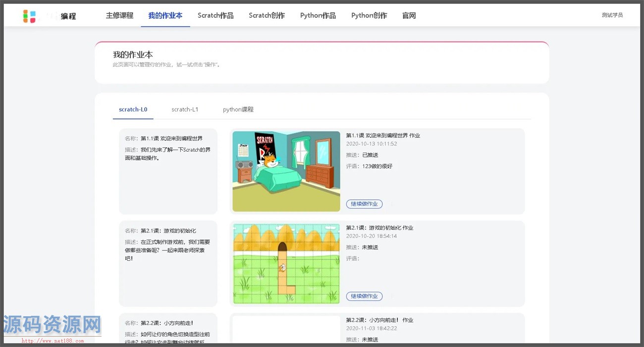Click lesson name 第1.1课 欢迎来到编程世界 in the left card
This screenshot has width=644, height=347.
[171, 138]
